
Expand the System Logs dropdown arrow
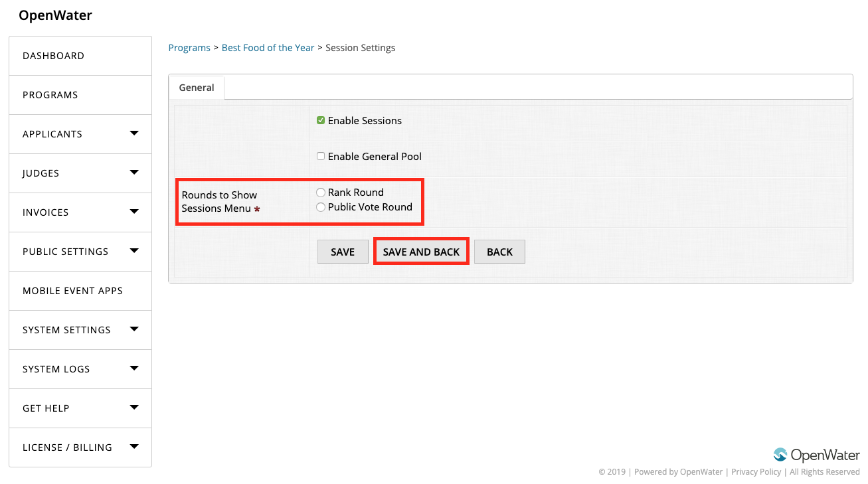coord(134,368)
